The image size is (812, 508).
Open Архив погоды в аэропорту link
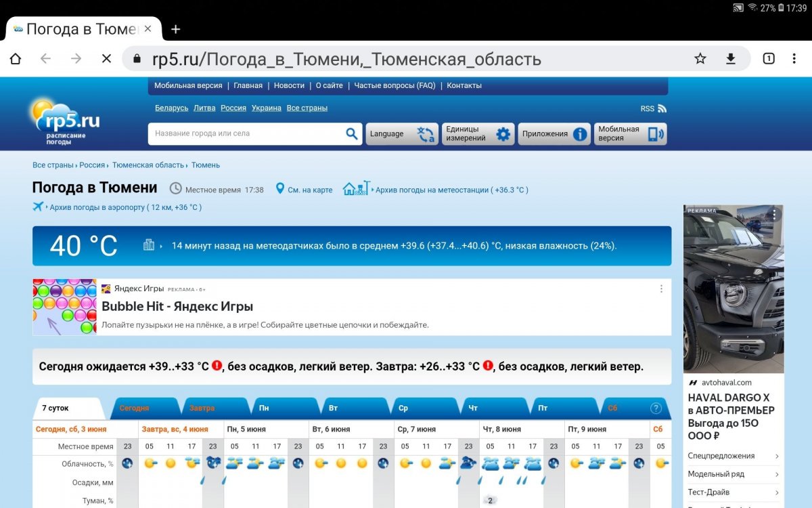pos(125,207)
